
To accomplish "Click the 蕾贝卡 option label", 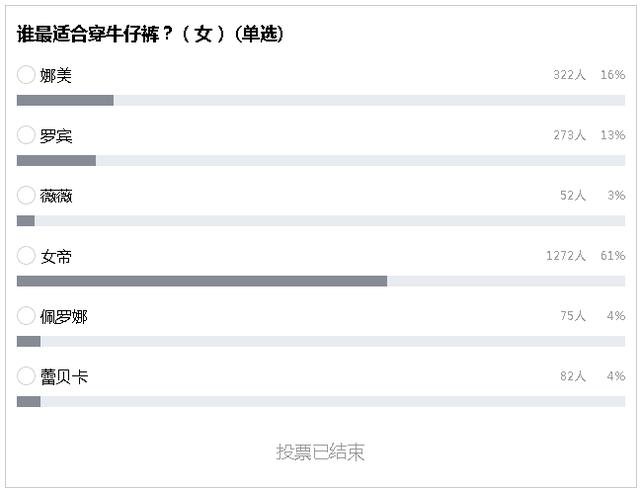I will click(64, 376).
